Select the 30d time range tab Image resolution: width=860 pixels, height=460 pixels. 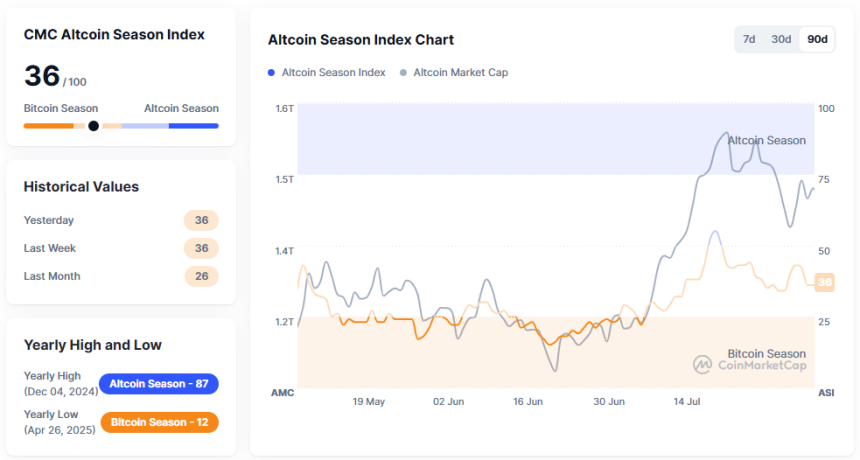781,40
